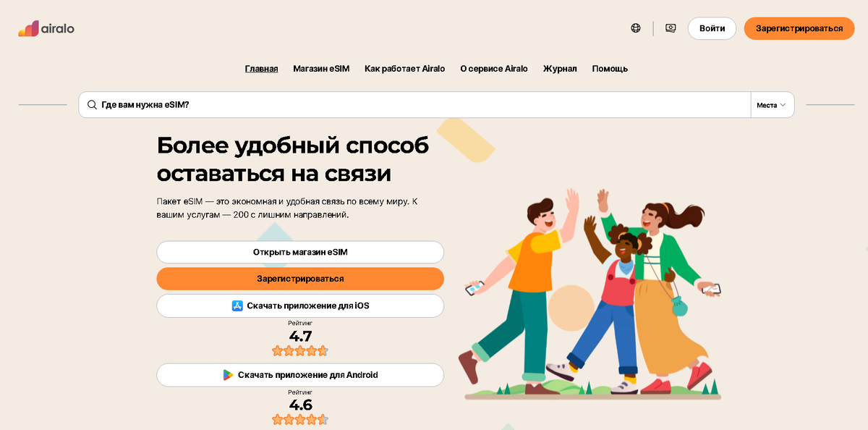The height and width of the screenshot is (430, 868).
Task: Click the header Зарегистрироваться button
Action: point(799,28)
